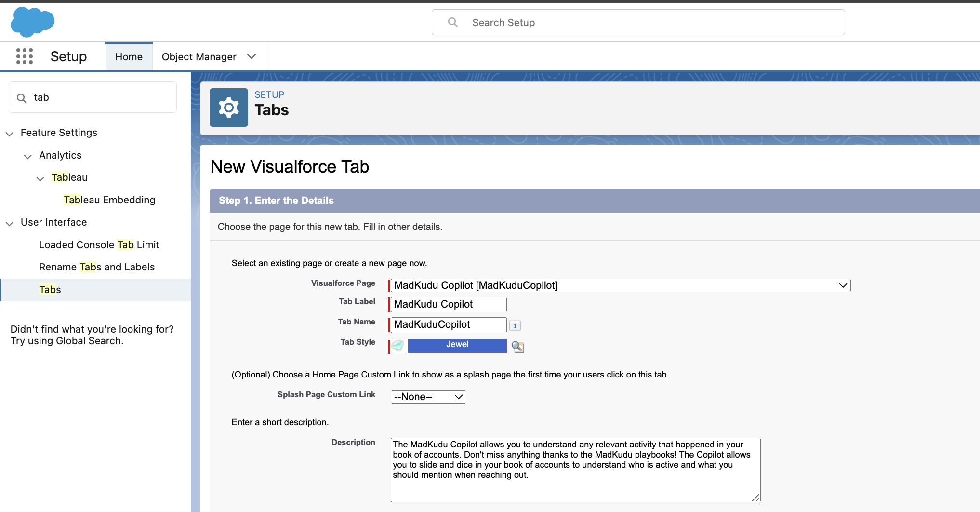Image resolution: width=980 pixels, height=512 pixels.
Task: Click the Tableau label in sidebar
Action: click(69, 177)
